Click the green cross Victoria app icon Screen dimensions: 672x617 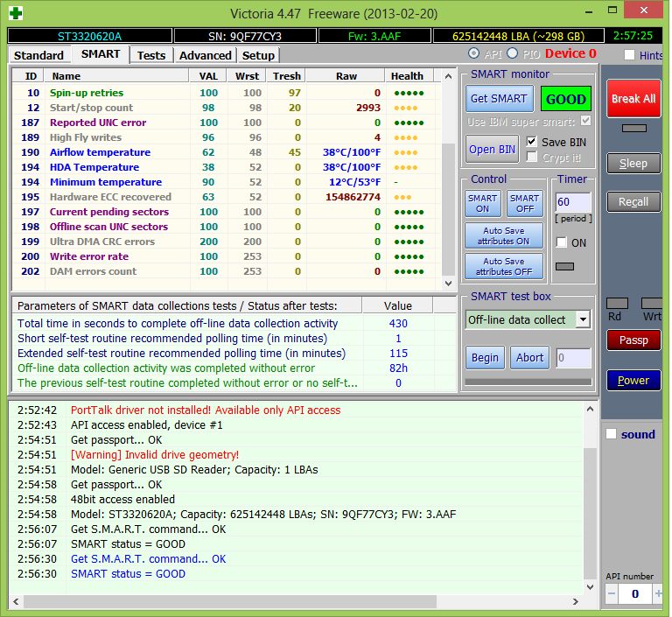click(16, 13)
